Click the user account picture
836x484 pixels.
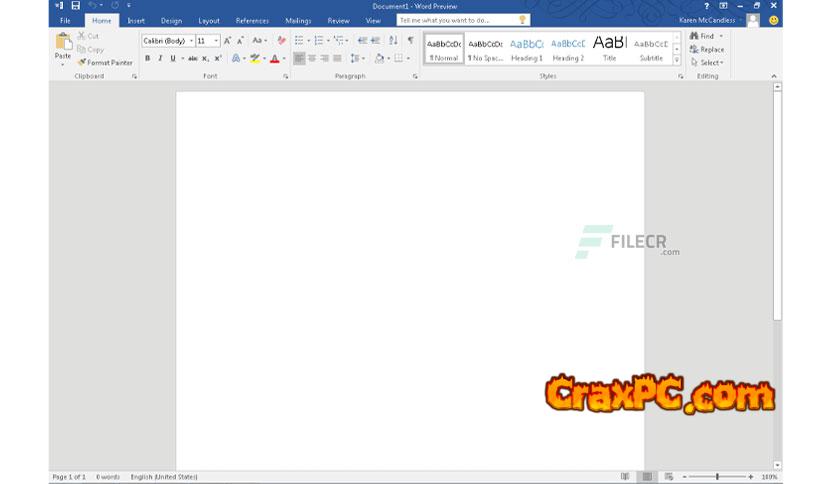(753, 20)
